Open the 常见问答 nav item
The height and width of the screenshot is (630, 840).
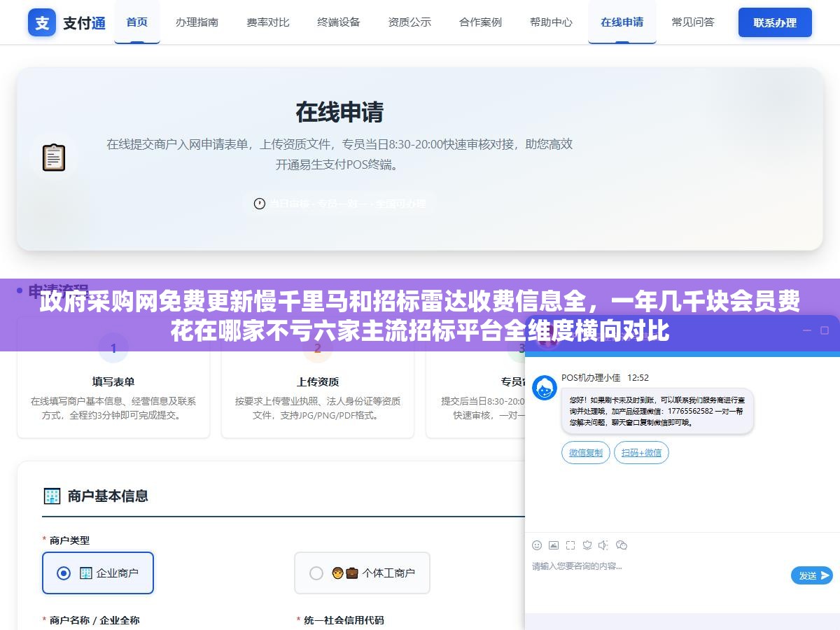coord(693,22)
